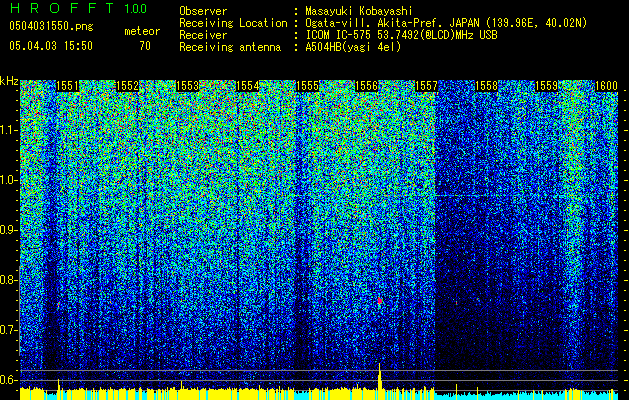Click the 'Receiving Location' label
629x400 pixels.
point(233,23)
